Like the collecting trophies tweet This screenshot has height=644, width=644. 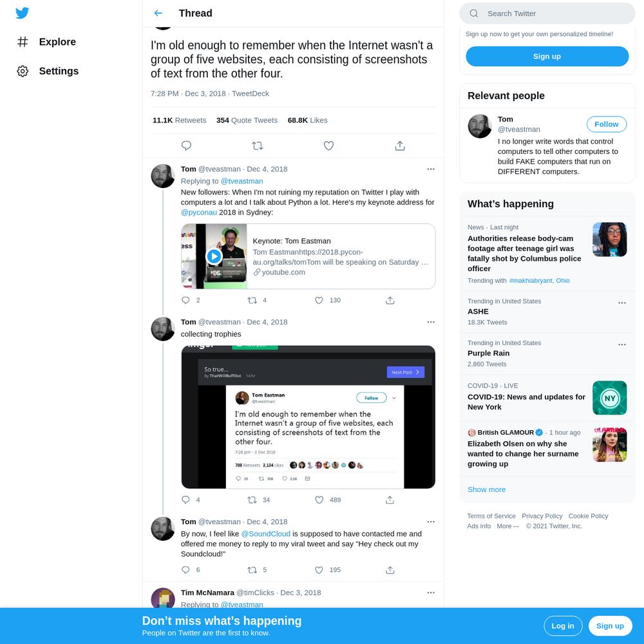[319, 500]
